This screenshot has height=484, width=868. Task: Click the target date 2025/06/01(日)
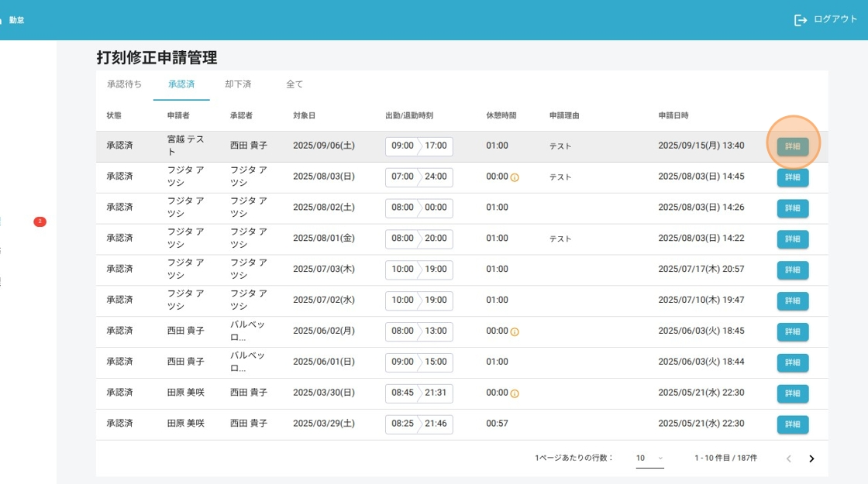pos(324,362)
